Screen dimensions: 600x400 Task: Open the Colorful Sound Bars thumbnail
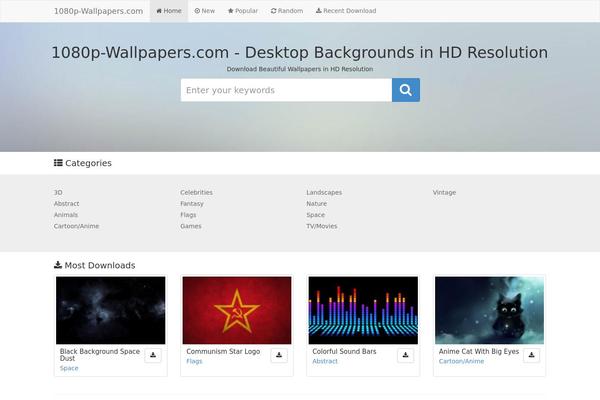363,310
